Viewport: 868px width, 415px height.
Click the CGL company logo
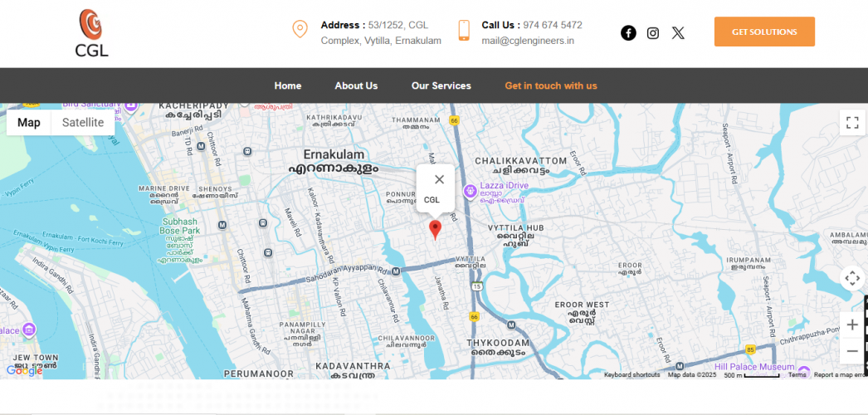click(x=91, y=32)
